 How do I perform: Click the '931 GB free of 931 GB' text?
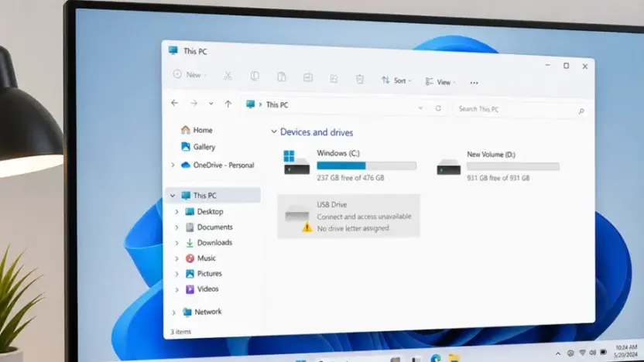click(x=498, y=178)
